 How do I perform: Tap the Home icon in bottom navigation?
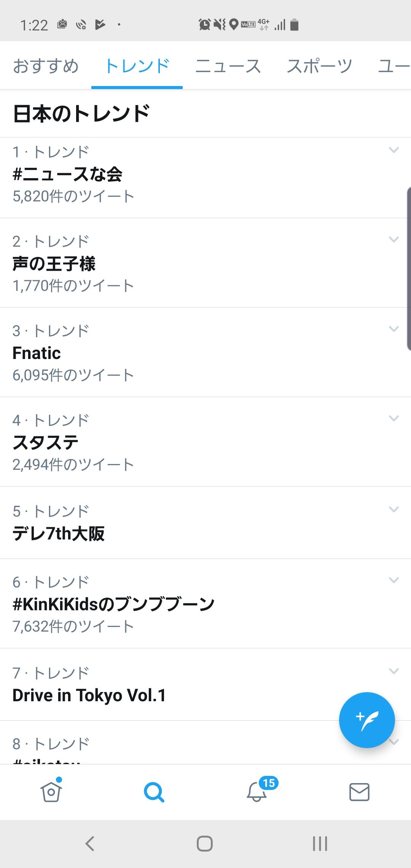pyautogui.click(x=51, y=792)
